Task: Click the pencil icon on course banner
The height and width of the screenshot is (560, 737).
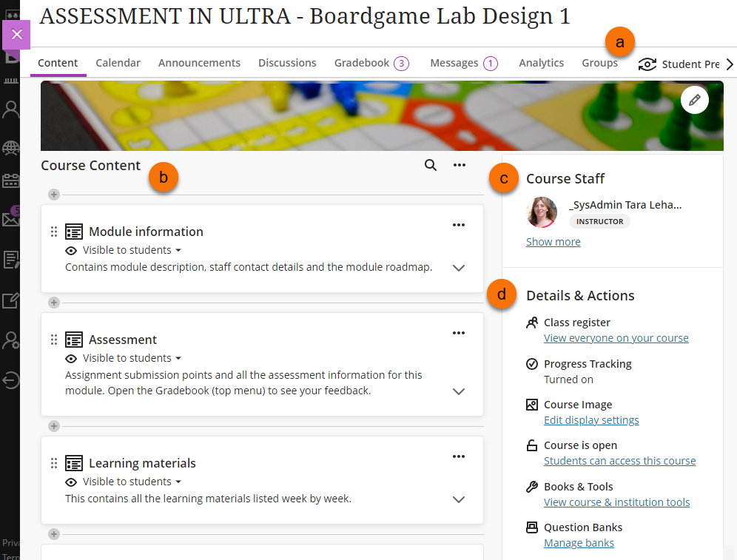Action: (x=694, y=100)
